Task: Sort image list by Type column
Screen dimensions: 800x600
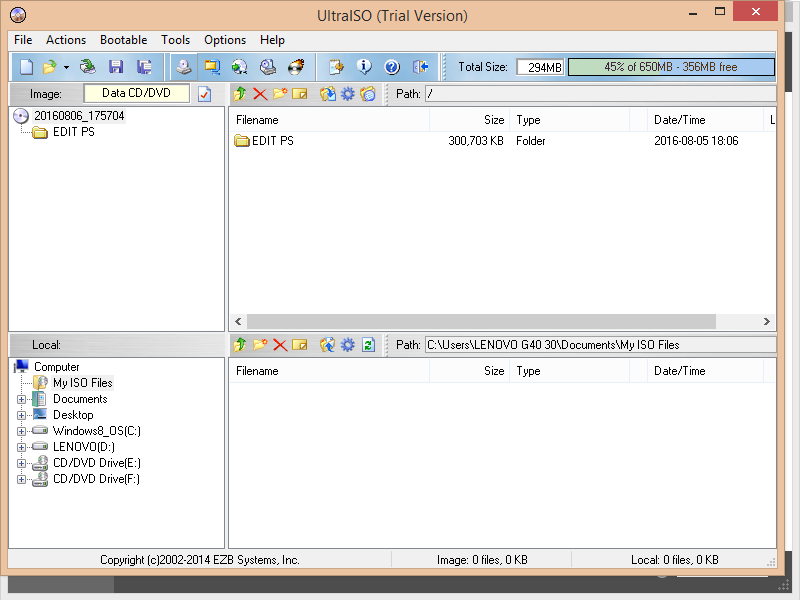Action: (569, 120)
